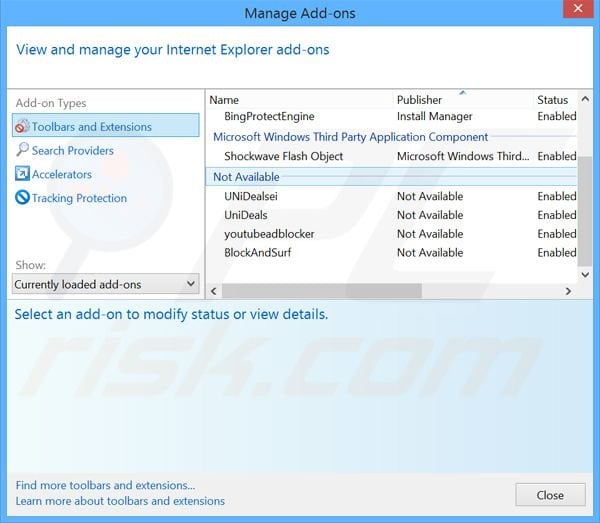Click the Tracking Protection icon
Image resolution: width=600 pixels, height=523 pixels.
22,198
